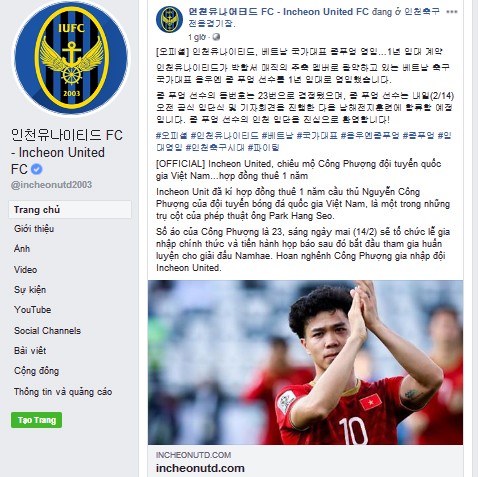The height and width of the screenshot is (477, 478).
Task: Select Social Channels in the sidebar
Action: pyautogui.click(x=47, y=331)
